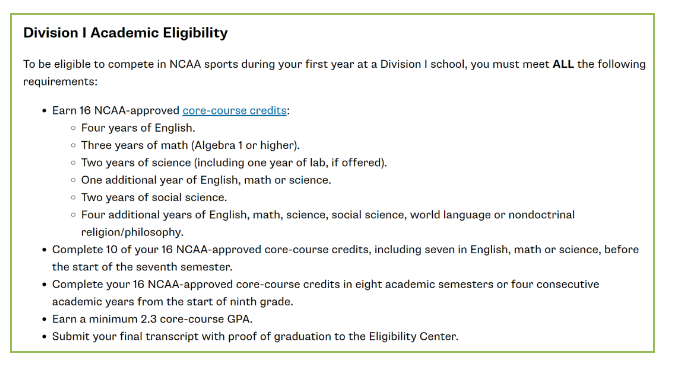Click the start of ninth grade line

[x=173, y=302]
